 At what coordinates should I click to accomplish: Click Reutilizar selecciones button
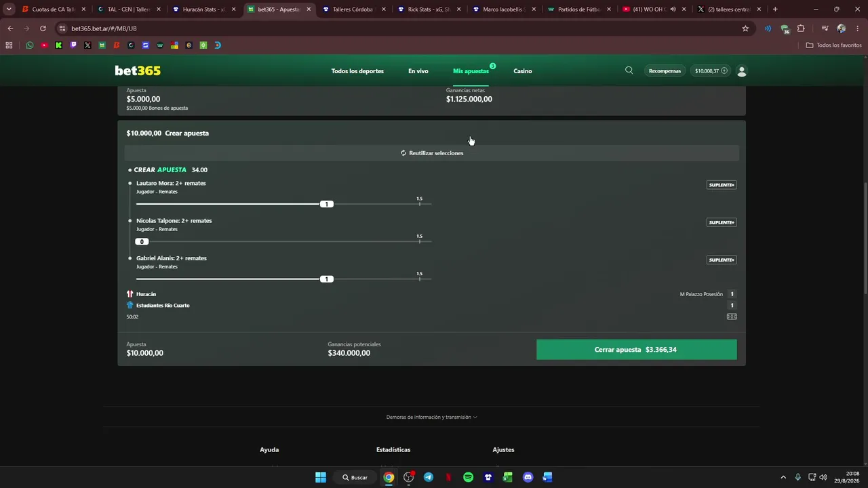[x=432, y=153]
